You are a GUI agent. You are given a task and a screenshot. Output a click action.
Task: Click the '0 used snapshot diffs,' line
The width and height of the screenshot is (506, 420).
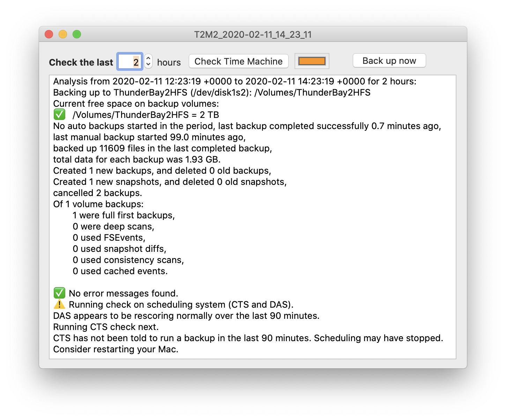coord(120,249)
